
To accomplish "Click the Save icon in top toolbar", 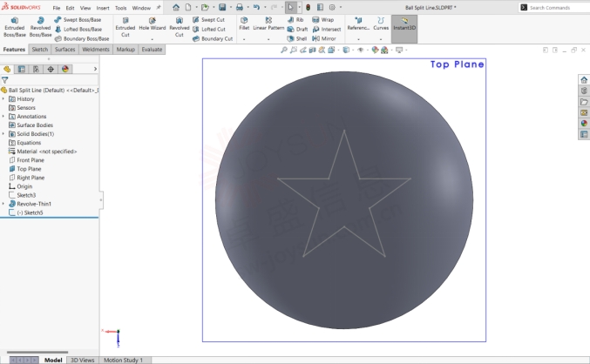I will [x=222, y=7].
